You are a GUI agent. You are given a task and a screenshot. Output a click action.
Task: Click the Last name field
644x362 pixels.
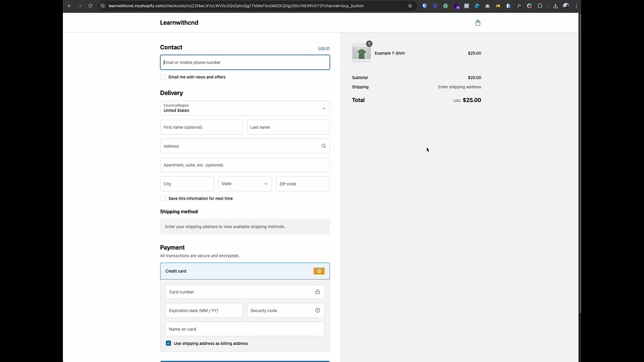click(288, 127)
